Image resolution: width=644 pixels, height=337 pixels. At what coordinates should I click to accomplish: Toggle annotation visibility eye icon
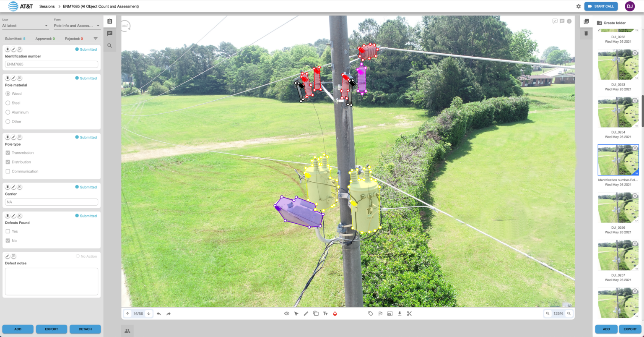click(x=286, y=313)
